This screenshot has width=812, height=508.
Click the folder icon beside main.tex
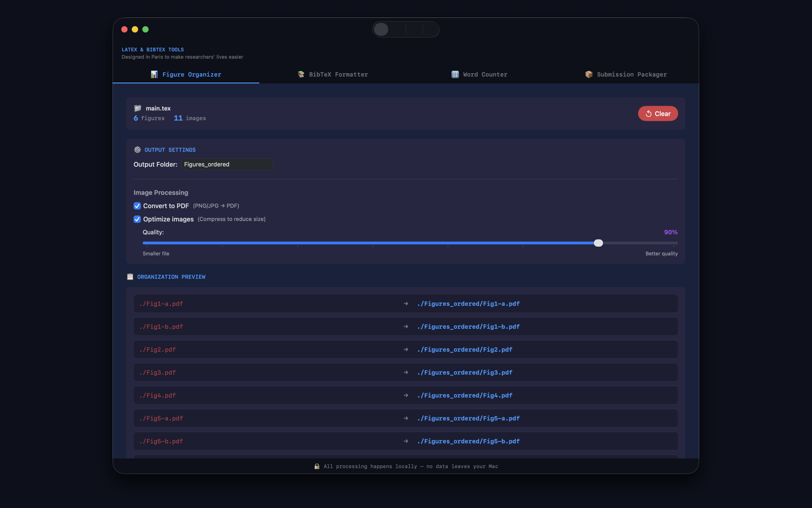tap(138, 108)
